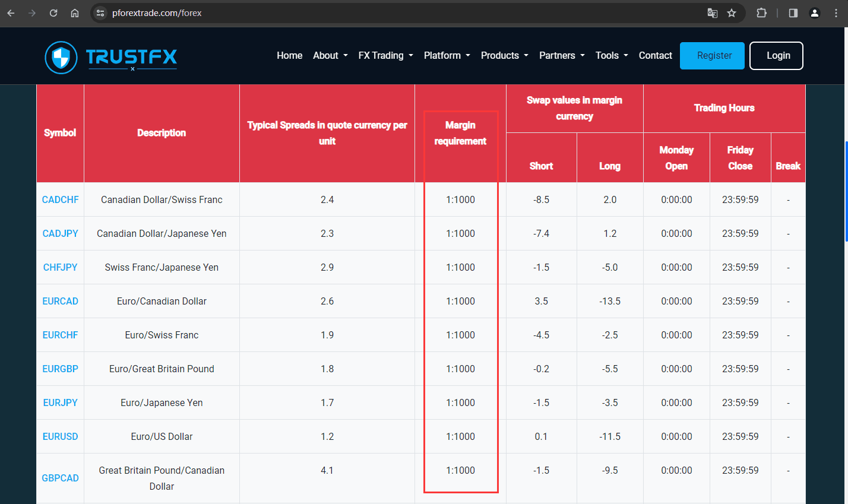Screen dimensions: 848x504
Task: Open the EURCHF symbol link
Action: 60,335
